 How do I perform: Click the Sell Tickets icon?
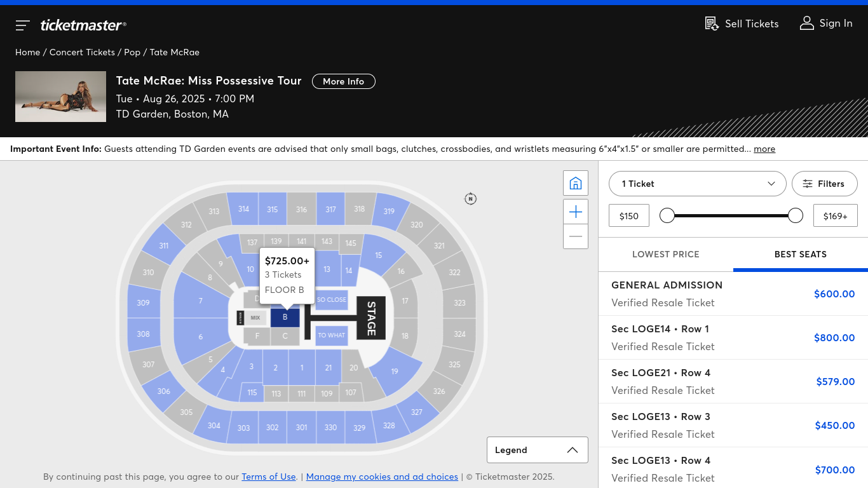pos(712,24)
